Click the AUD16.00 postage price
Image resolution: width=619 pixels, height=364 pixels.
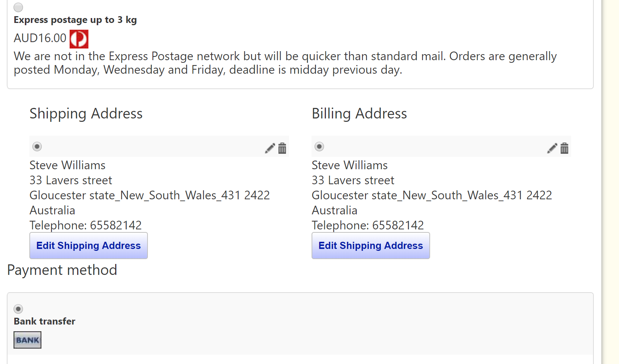pos(40,38)
